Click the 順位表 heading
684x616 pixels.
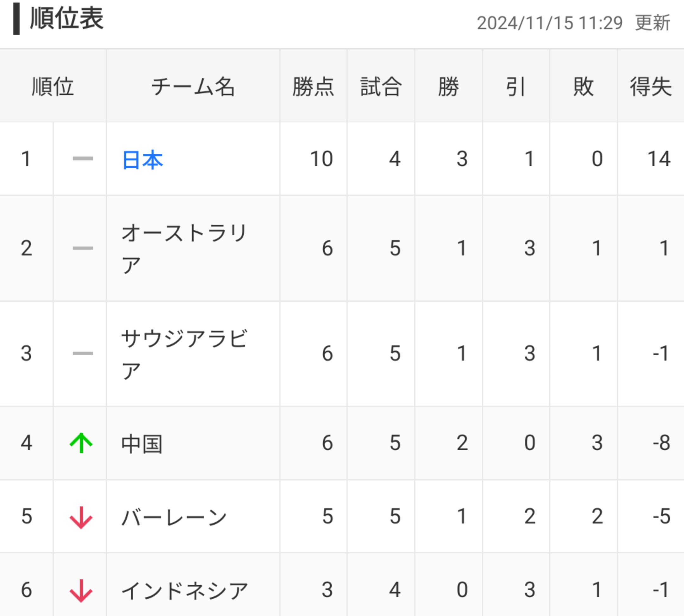66,19
